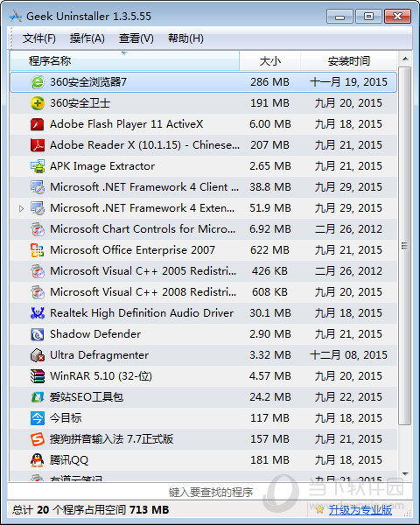Click the 426 KB size value
Image resolution: width=420 pixels, height=525 pixels.
pyautogui.click(x=269, y=271)
